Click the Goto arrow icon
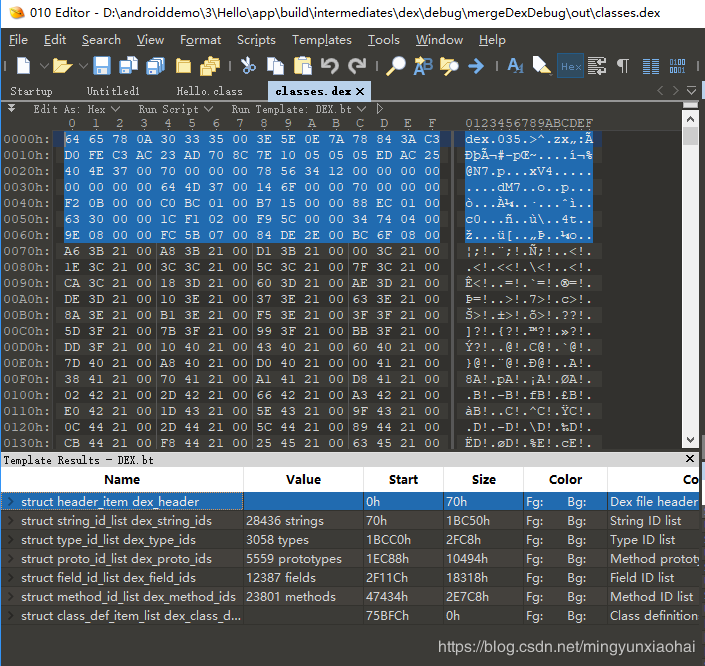The height and width of the screenshot is (666, 705). [476, 66]
